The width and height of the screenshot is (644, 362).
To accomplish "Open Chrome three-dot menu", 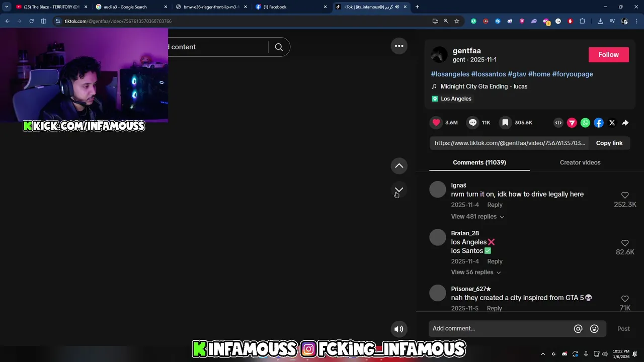I will point(637,21).
